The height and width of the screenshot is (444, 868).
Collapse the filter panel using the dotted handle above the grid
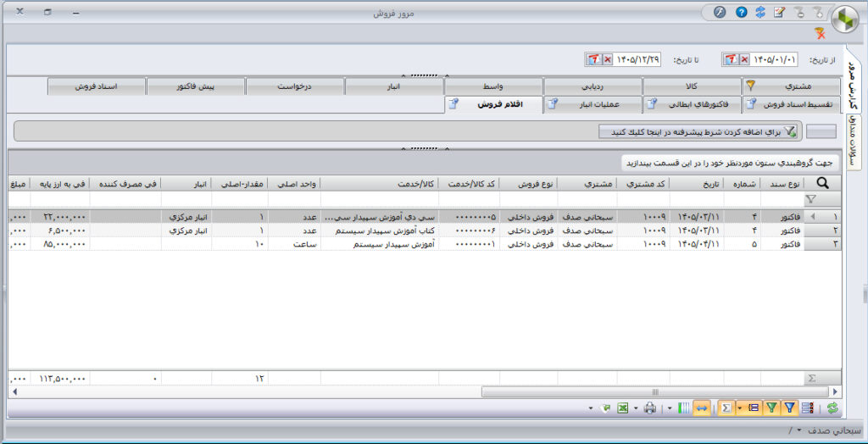426,148
